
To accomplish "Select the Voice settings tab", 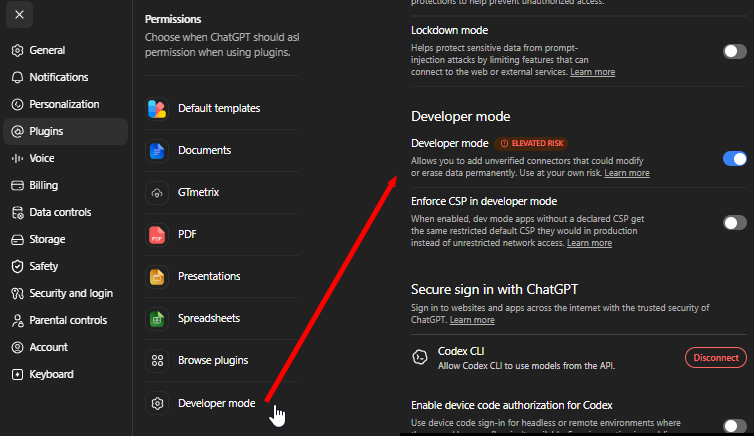I will click(x=65, y=158).
